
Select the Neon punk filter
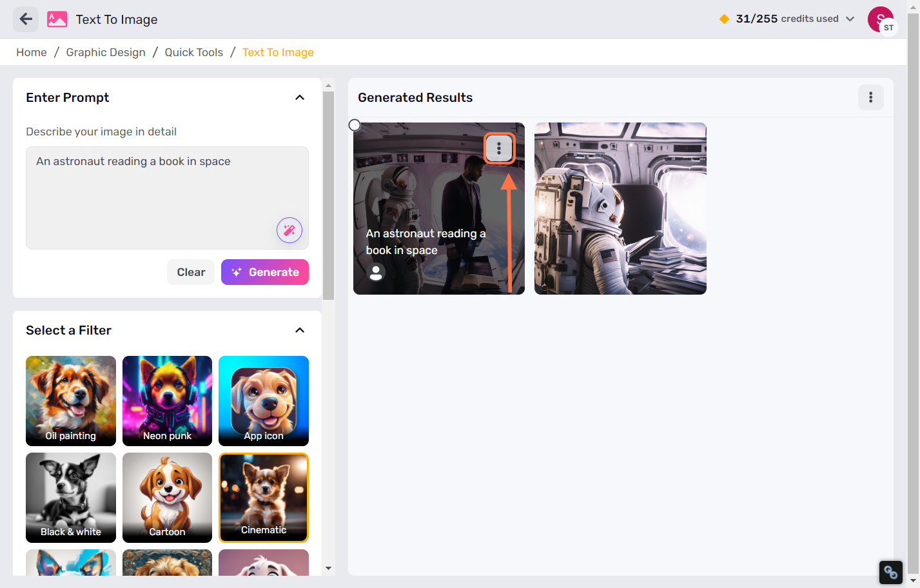click(x=167, y=401)
